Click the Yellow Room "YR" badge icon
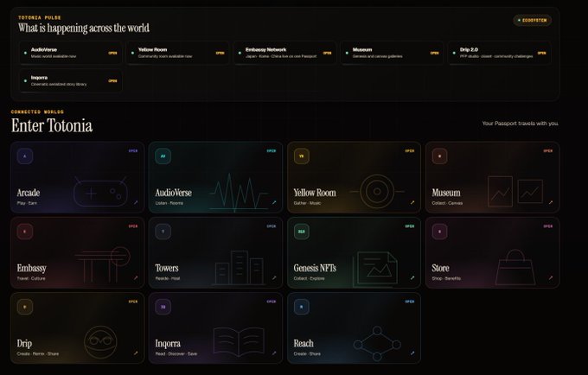Screen dimensions: 588x375 pyautogui.click(x=302, y=156)
